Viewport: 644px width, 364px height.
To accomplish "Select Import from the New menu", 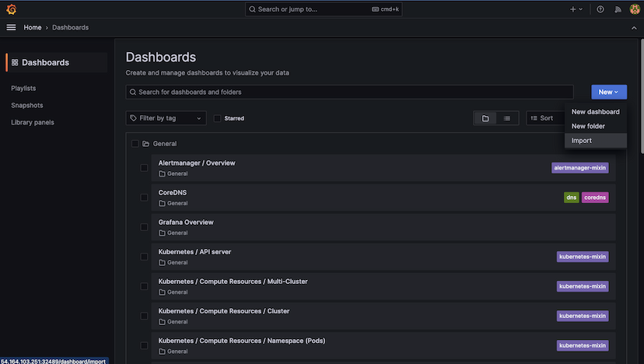I will 596,141.
